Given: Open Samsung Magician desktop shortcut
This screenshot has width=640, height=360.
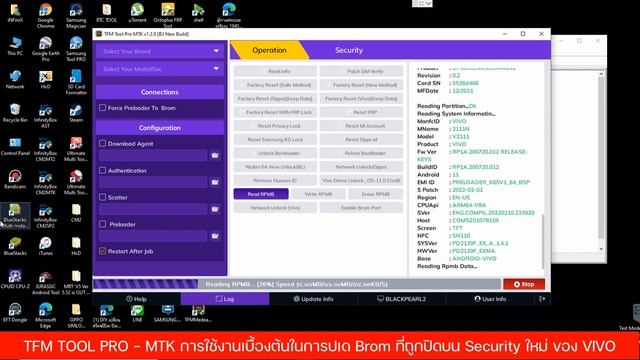Looking at the screenshot, I should [x=76, y=16].
